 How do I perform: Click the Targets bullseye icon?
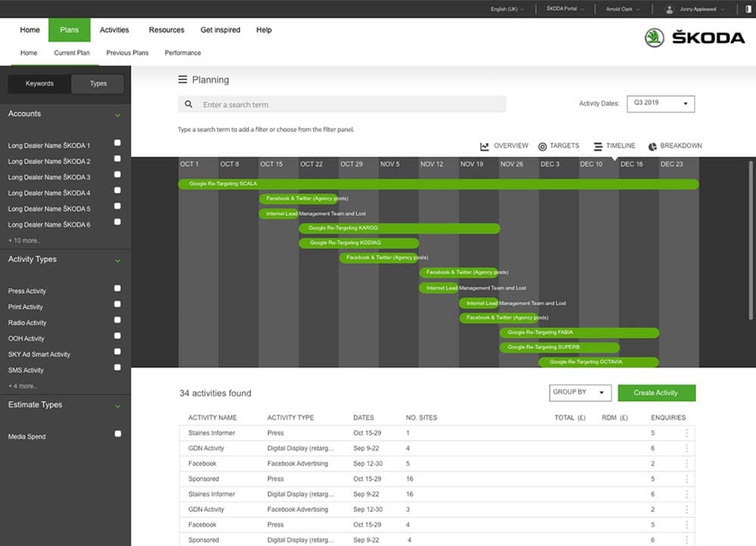pos(542,146)
